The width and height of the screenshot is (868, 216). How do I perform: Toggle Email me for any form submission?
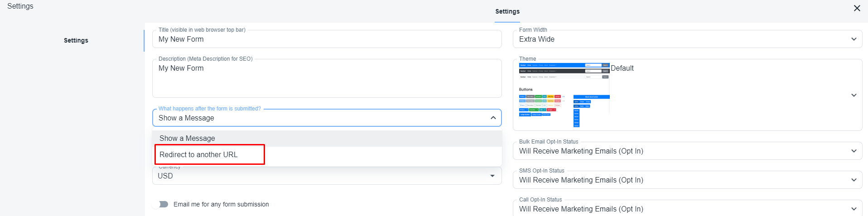click(x=160, y=204)
